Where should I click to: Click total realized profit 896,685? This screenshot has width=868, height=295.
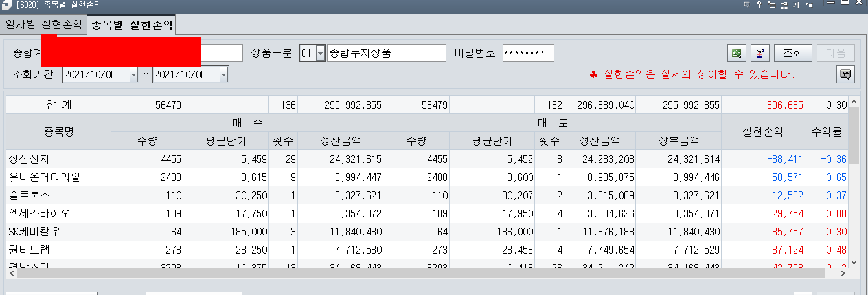(x=783, y=105)
